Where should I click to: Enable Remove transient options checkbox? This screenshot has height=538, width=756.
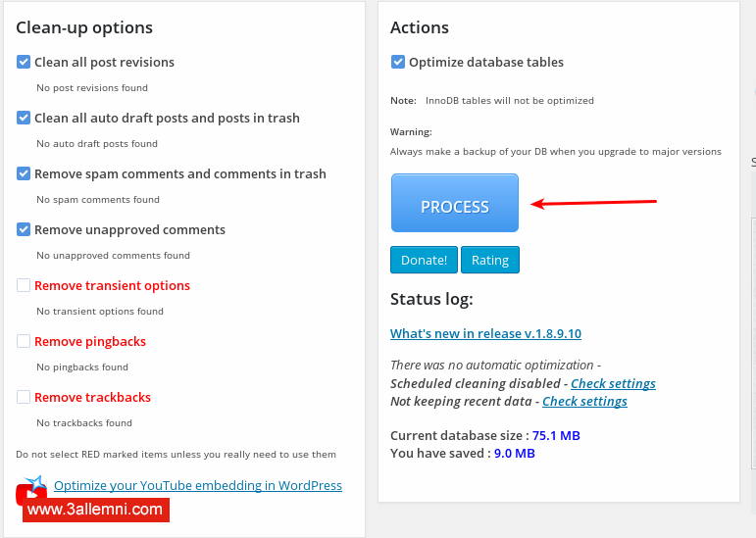25,285
